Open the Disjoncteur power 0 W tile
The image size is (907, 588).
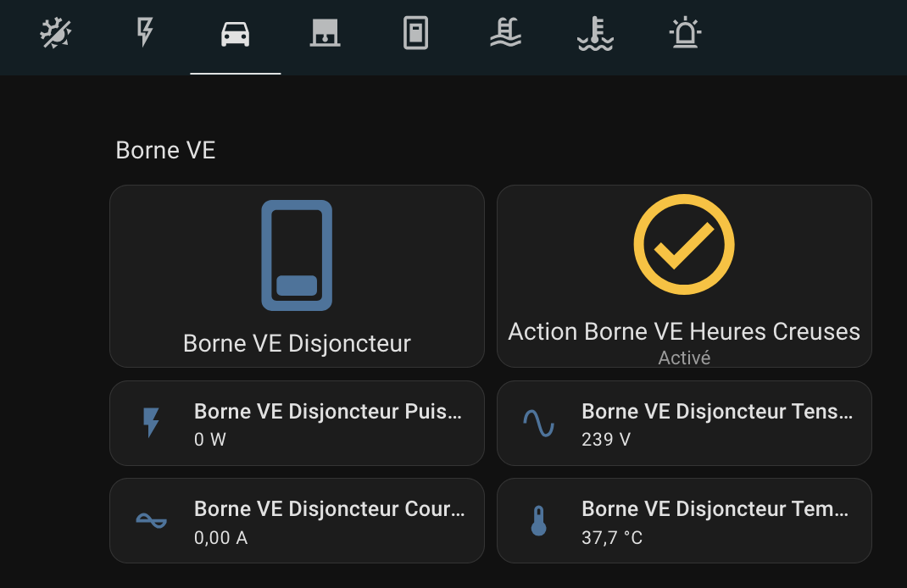coord(328,424)
